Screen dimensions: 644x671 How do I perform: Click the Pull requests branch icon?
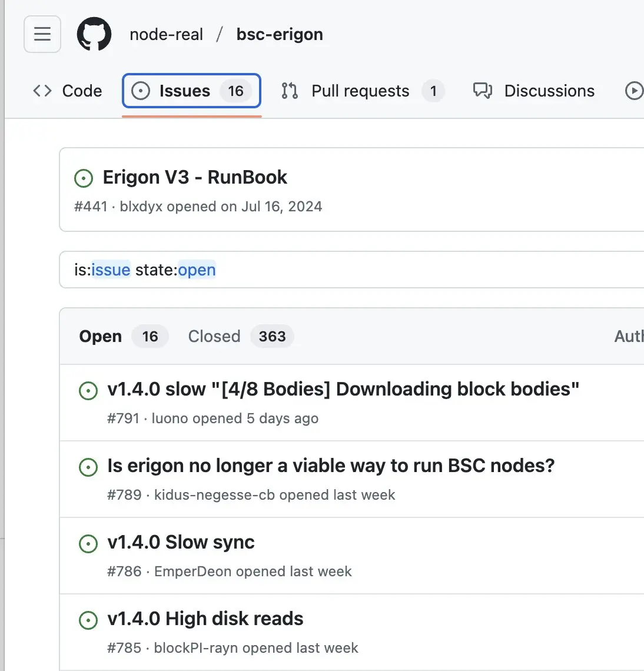point(290,91)
